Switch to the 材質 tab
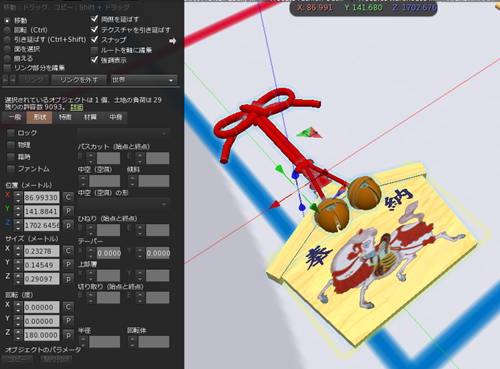The height and width of the screenshot is (369, 500). click(90, 117)
